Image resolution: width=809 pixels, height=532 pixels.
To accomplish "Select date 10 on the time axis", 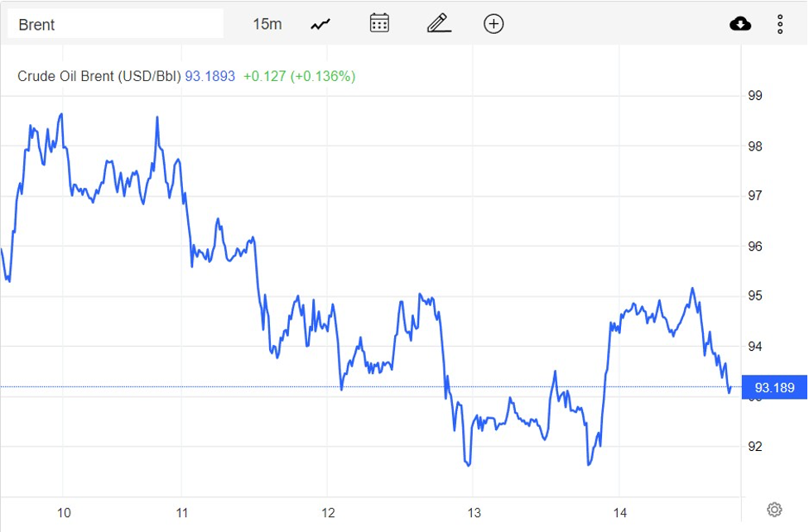I will coord(64,512).
